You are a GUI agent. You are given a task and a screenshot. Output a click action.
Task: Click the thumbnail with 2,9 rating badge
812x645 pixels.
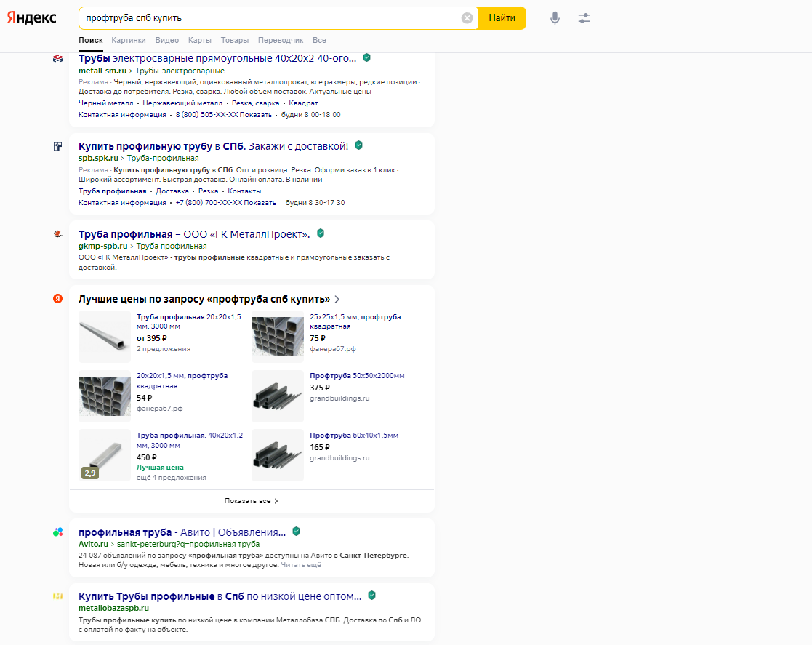tap(105, 455)
